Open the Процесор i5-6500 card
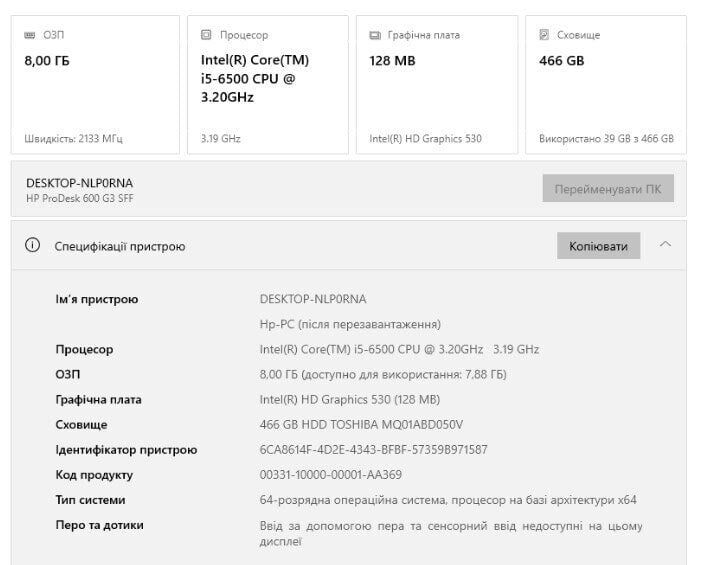The width and height of the screenshot is (702, 565). pos(267,85)
